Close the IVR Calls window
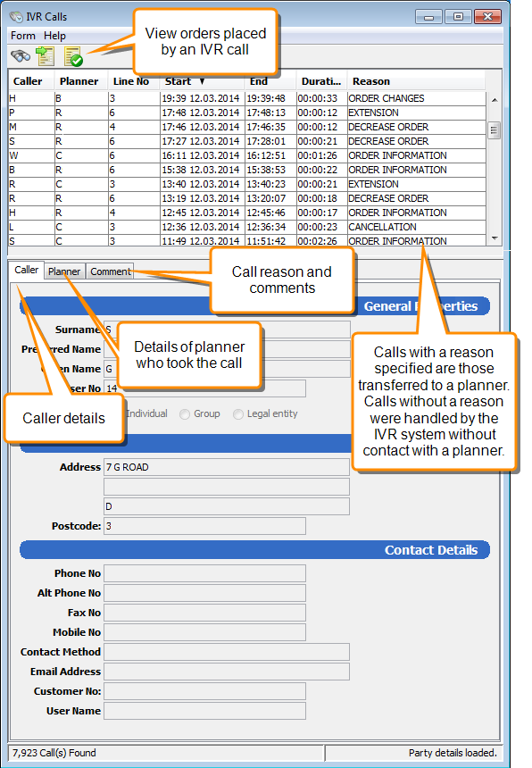Image resolution: width=532 pixels, height=768 pixels. (487, 17)
